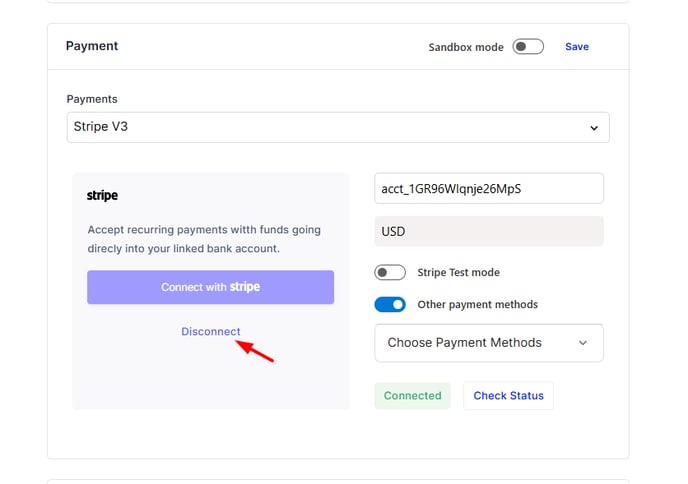688x484 pixels.
Task: Click the green Connected status badge
Action: coord(412,395)
